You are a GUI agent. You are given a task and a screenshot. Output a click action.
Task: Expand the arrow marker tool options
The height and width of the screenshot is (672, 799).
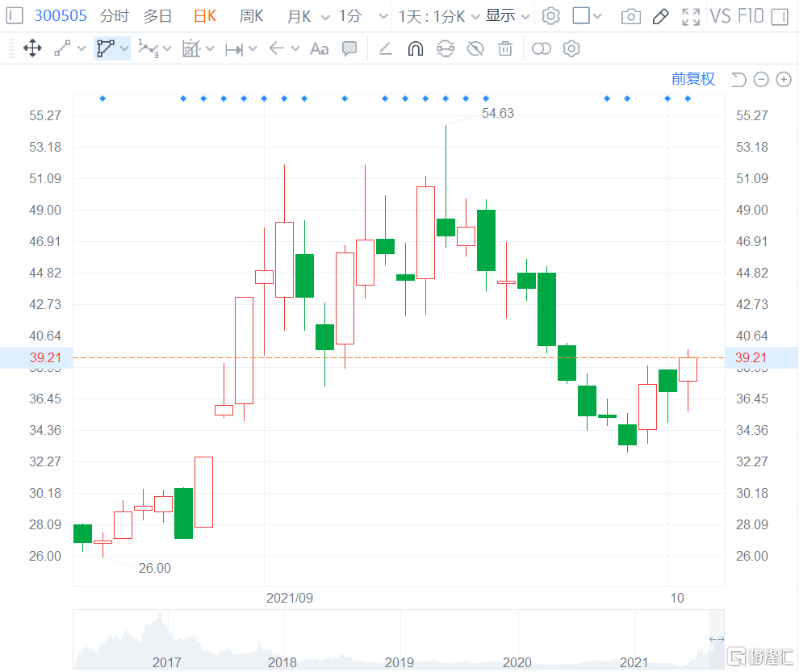[295, 49]
